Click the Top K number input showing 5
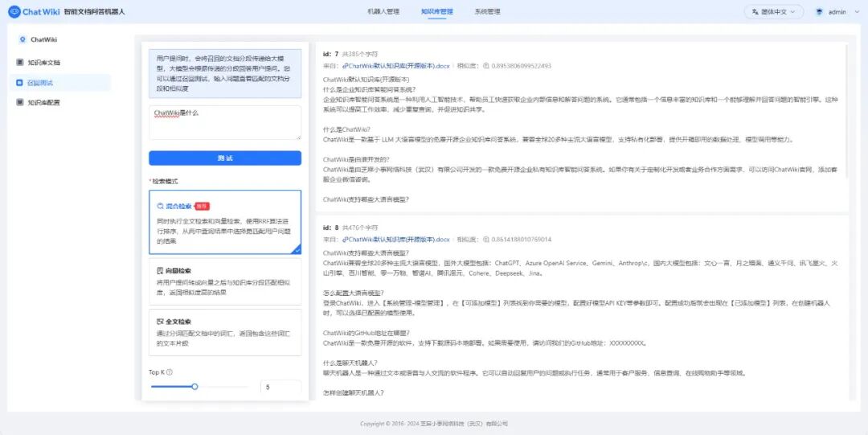Viewport: 868px width, 435px height. (x=280, y=388)
